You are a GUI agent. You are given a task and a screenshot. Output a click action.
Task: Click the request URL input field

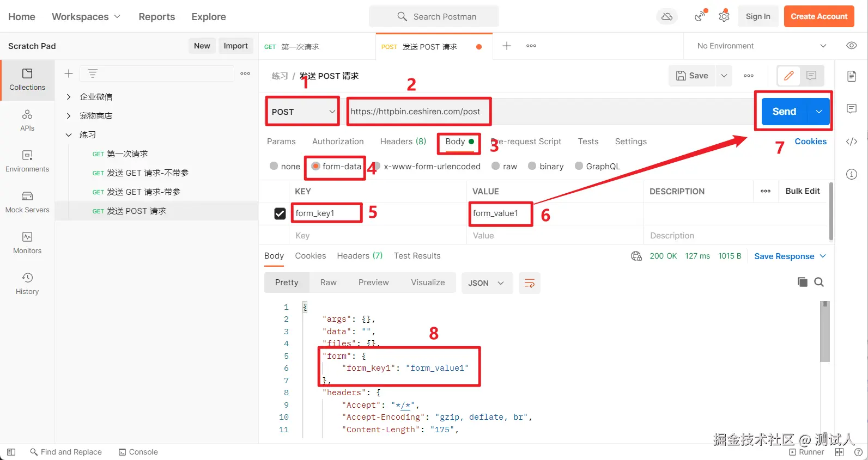tap(549, 112)
